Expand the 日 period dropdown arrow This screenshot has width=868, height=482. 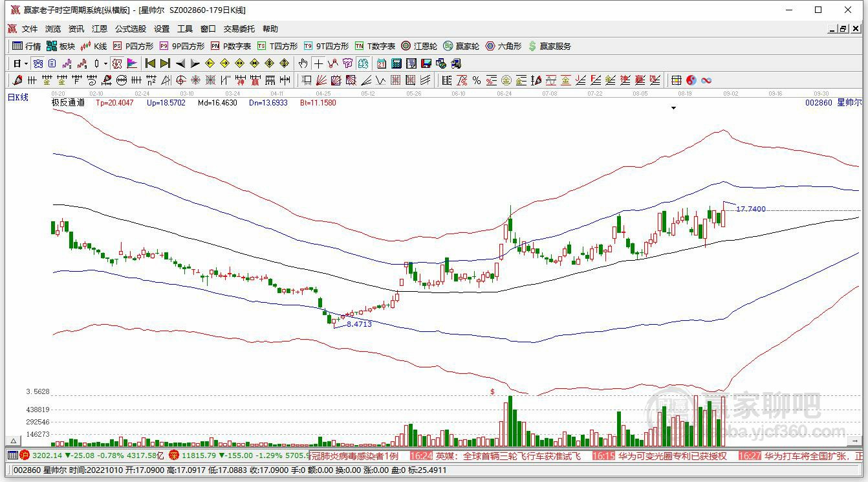pos(26,63)
